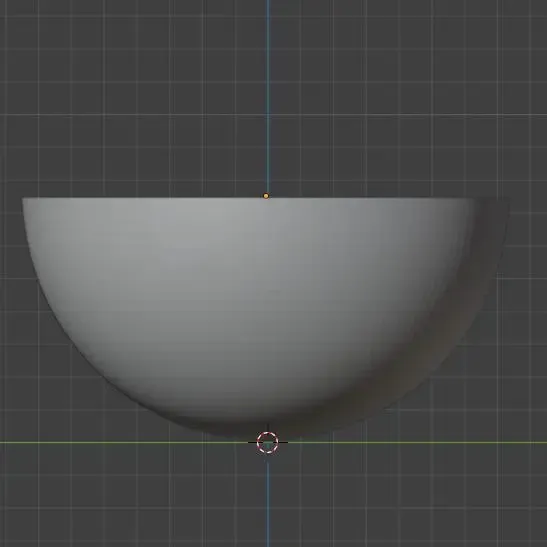
Task: Click the red-white 3D cursor circle
Action: tap(268, 442)
